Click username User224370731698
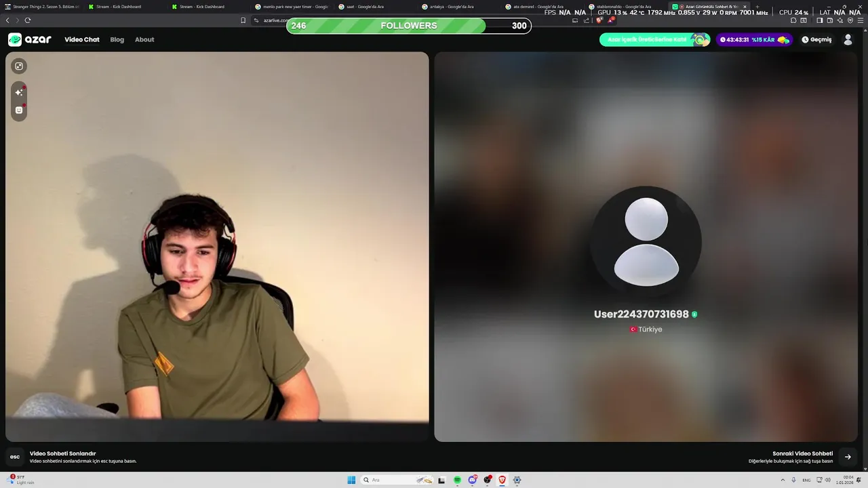Viewport: 868px width, 488px height. [x=641, y=314]
